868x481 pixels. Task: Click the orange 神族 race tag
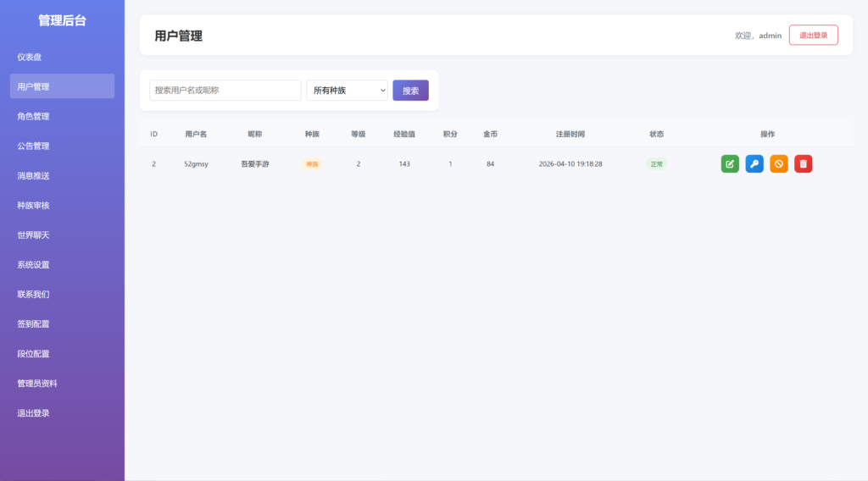coord(312,164)
